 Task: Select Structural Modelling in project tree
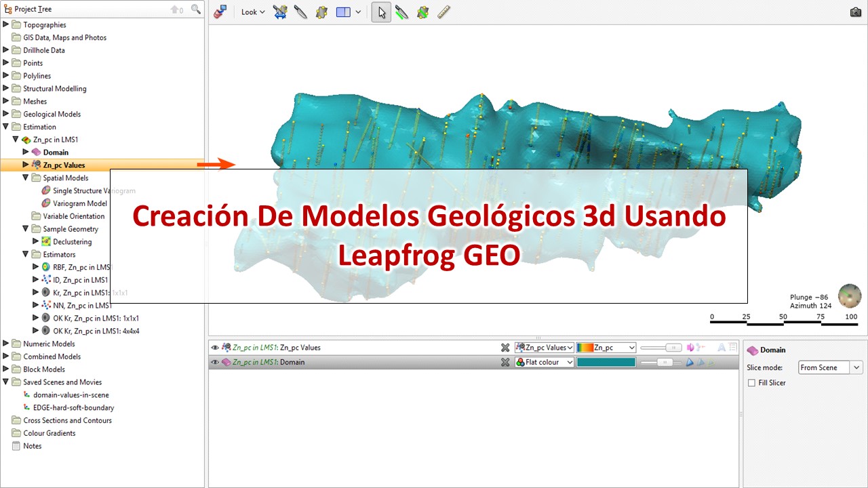click(x=55, y=89)
